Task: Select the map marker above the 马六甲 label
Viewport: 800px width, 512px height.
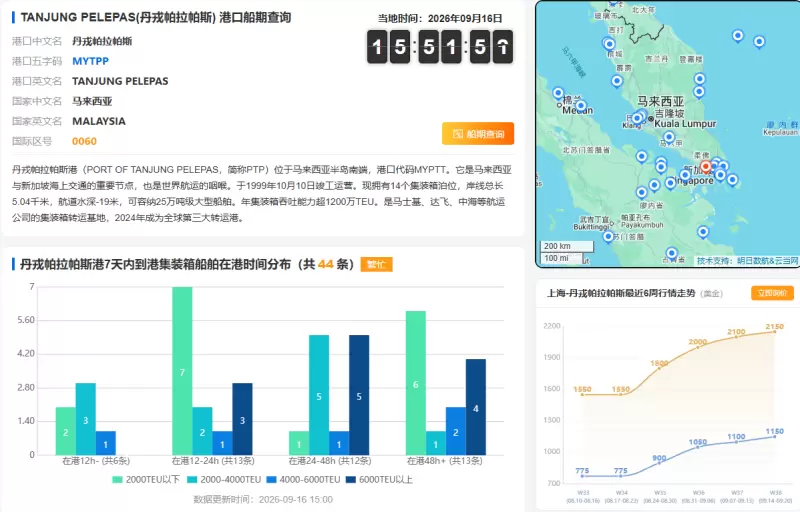Action: click(669, 137)
